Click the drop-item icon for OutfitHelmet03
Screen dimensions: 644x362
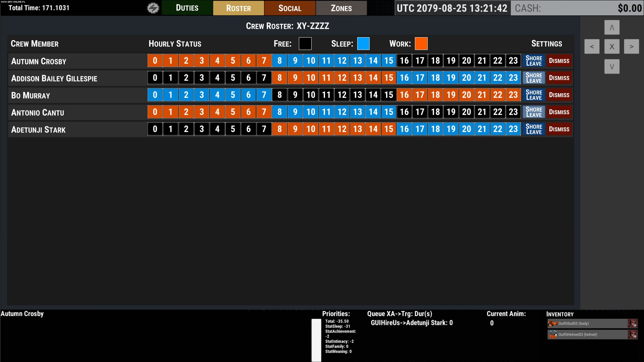point(633,335)
